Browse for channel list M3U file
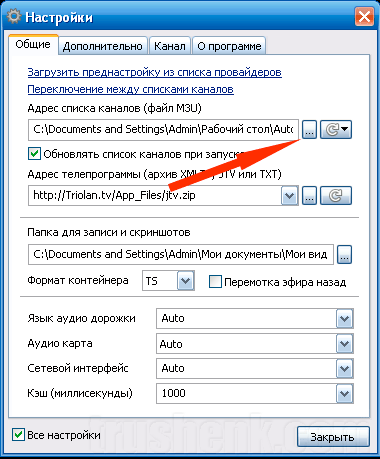Screen dimensions: 380x459 coord(309,129)
